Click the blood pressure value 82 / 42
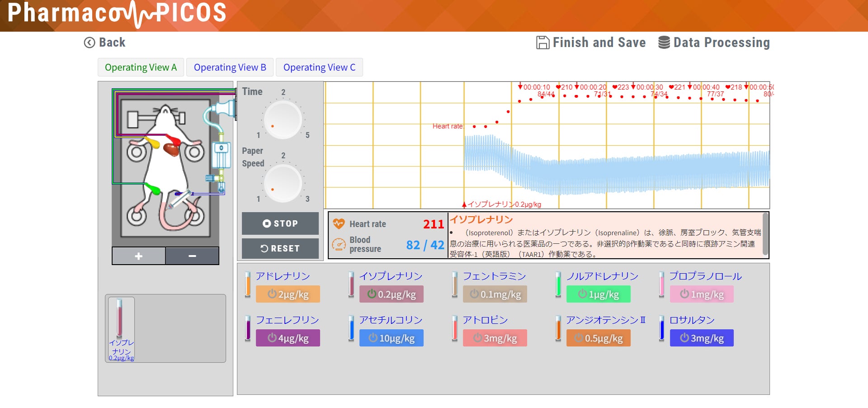This screenshot has width=868, height=408. click(x=425, y=245)
